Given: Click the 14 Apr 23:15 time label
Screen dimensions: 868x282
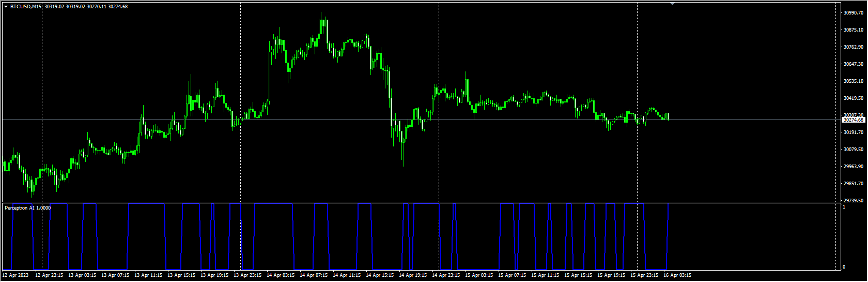Looking at the screenshot, I should (446, 275).
